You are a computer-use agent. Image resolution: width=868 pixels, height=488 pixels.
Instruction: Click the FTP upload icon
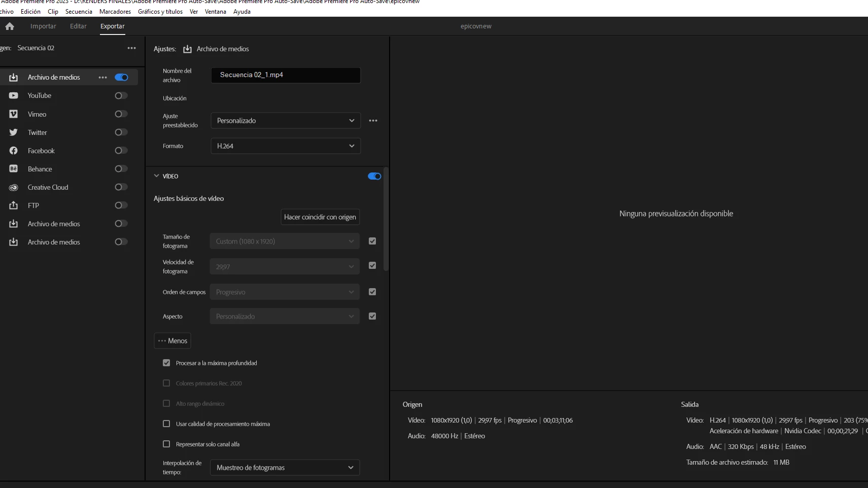(x=14, y=205)
